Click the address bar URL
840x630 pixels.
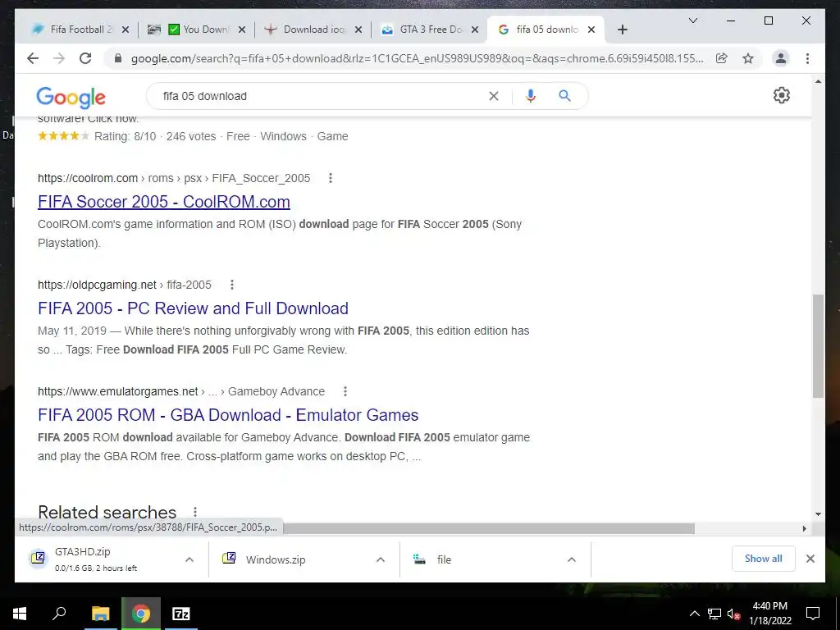(x=417, y=58)
